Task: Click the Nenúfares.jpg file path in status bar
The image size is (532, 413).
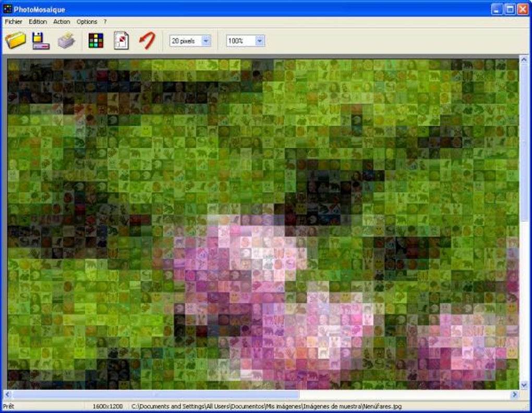Action: pyautogui.click(x=267, y=406)
